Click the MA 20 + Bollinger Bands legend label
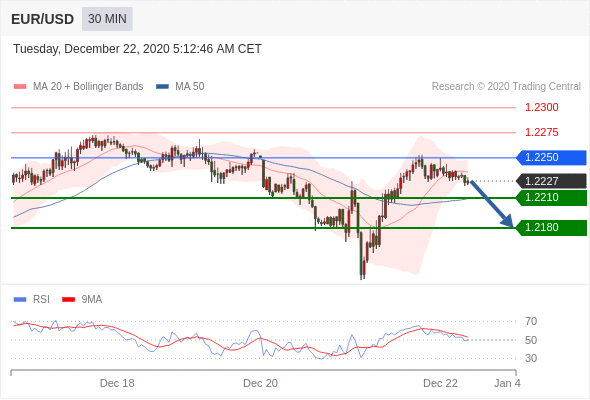 [x=88, y=87]
